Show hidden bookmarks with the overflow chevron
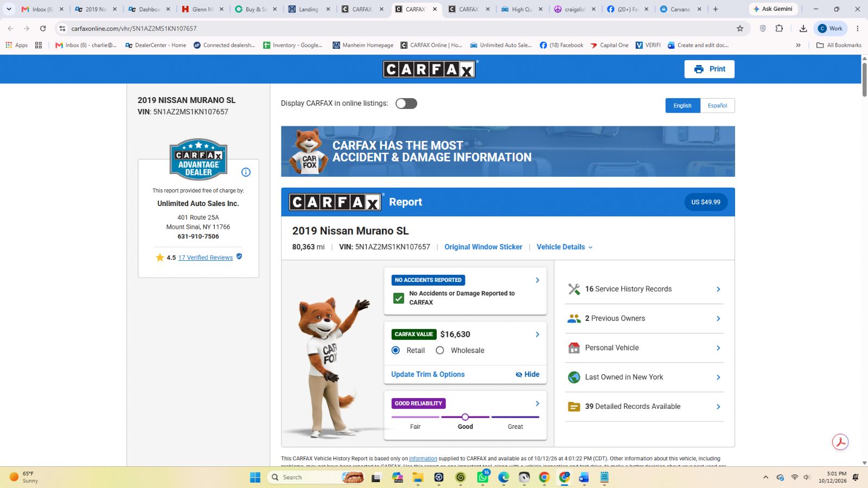Screen dimensions: 868x488 point(798,45)
